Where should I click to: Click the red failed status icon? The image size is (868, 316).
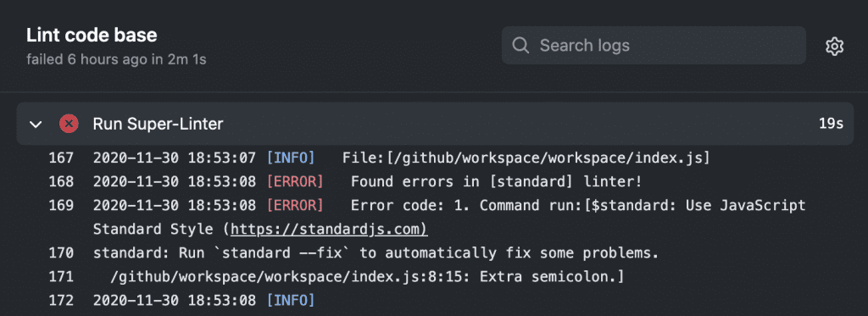70,124
